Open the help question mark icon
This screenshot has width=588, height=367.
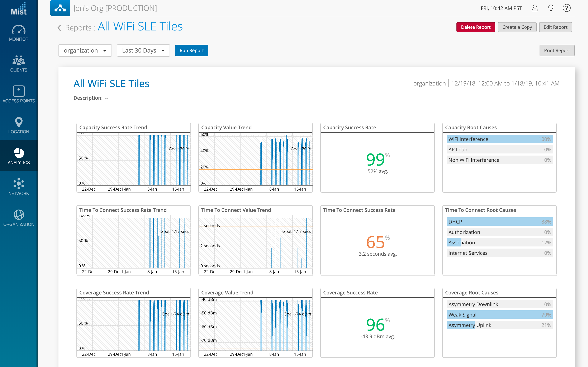566,8
